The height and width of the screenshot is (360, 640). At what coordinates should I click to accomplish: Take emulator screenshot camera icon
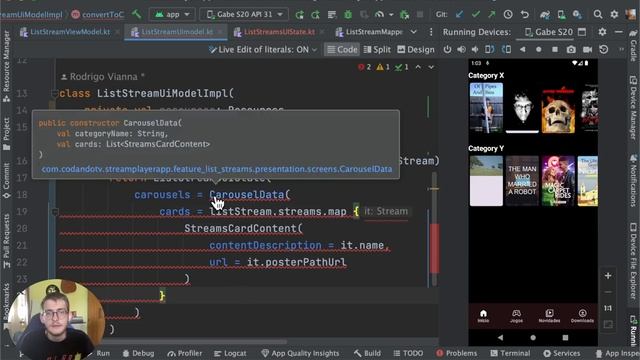coord(571,49)
